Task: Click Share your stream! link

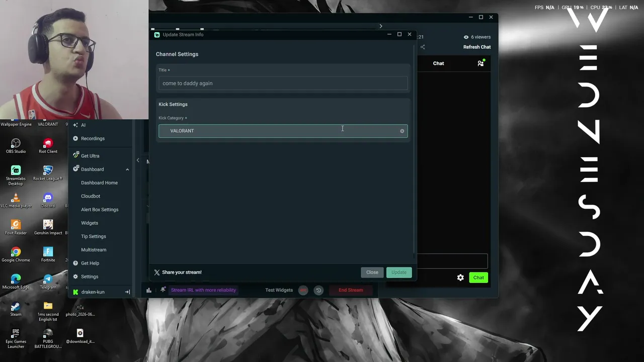Action: [x=182, y=273]
